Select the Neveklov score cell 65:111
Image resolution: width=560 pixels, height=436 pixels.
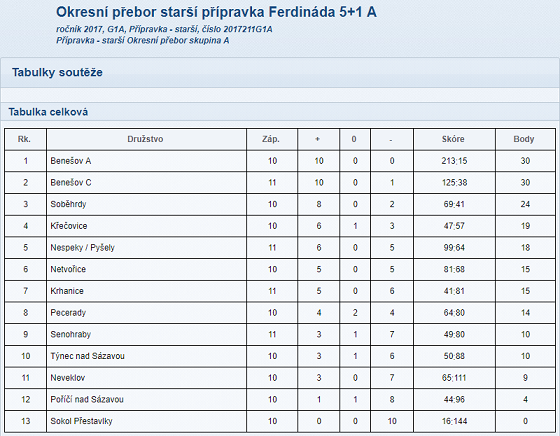click(454, 378)
